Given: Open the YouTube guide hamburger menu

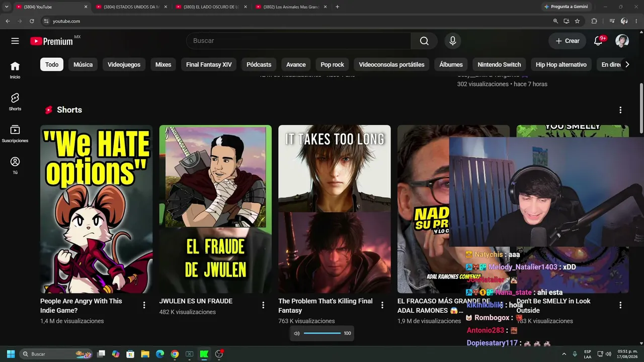Looking at the screenshot, I should coord(15,41).
